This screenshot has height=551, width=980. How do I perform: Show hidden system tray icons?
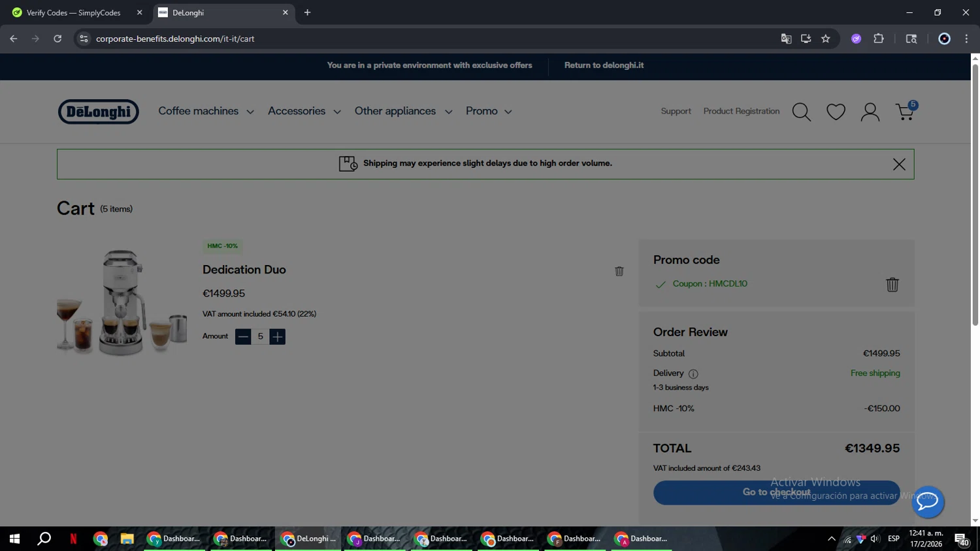831,539
